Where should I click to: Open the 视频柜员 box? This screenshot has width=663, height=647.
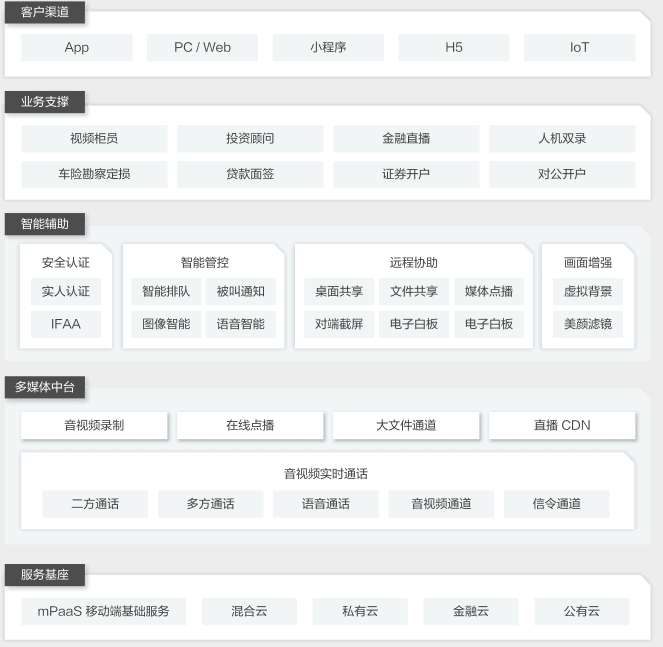coord(94,138)
